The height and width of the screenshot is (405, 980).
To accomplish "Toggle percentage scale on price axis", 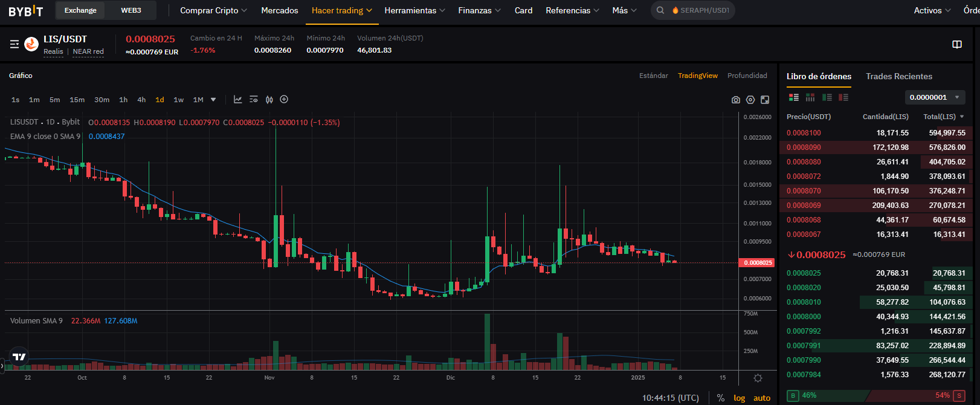I will pos(721,398).
